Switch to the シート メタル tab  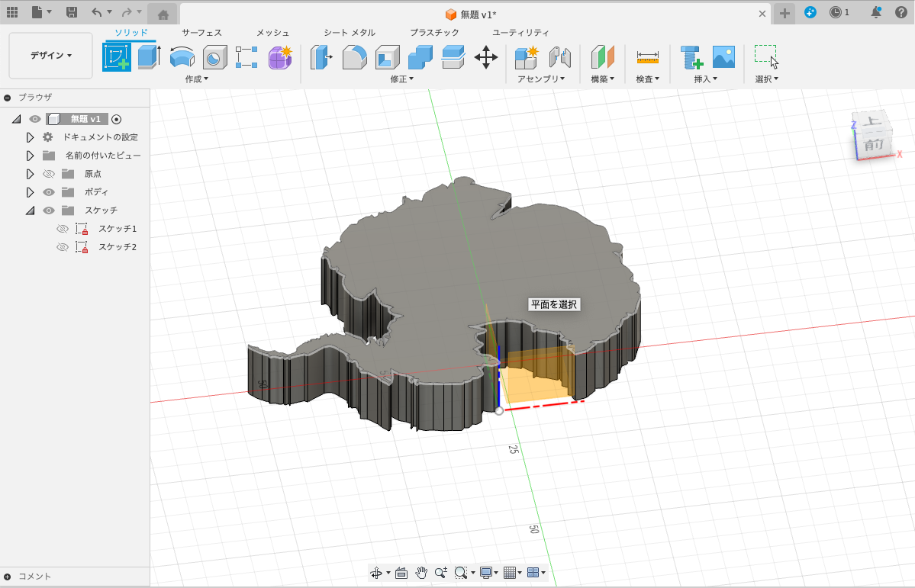tap(349, 33)
